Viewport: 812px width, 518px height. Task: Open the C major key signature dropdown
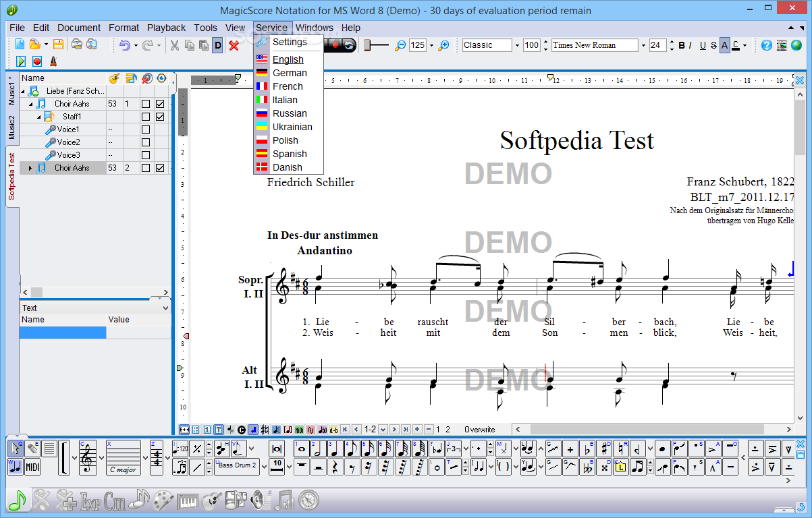pos(146,457)
